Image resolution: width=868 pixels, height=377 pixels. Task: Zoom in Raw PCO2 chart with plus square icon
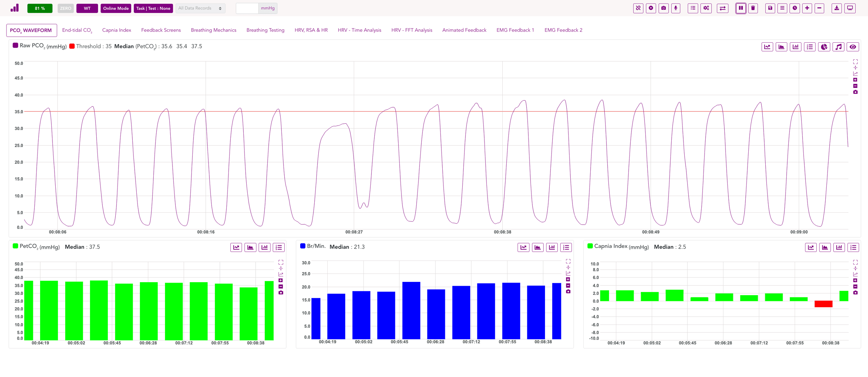point(855,80)
